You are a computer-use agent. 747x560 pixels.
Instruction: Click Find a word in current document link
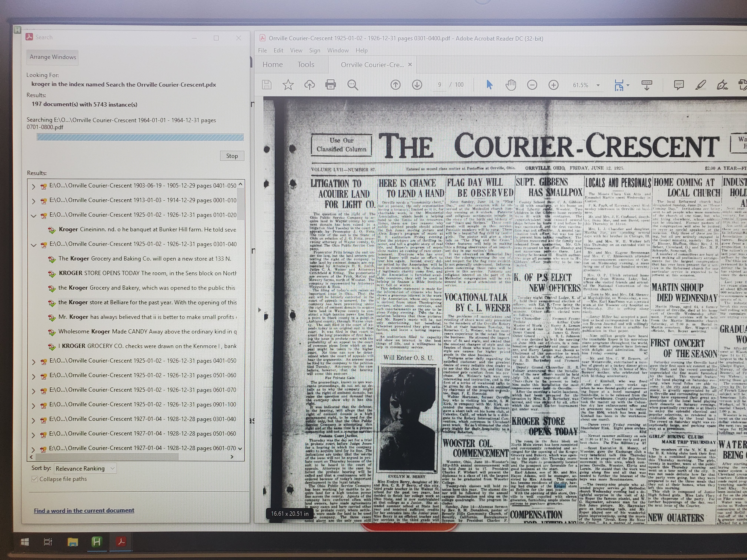[84, 510]
